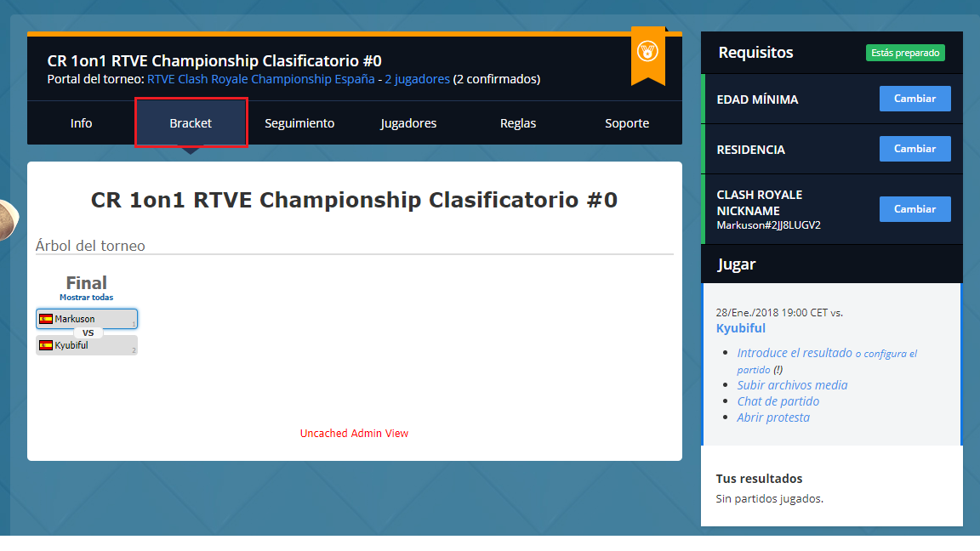Click the match date 28/Ene./2018 19:00 CET
Screen dimensions: 980x551
click(x=772, y=313)
